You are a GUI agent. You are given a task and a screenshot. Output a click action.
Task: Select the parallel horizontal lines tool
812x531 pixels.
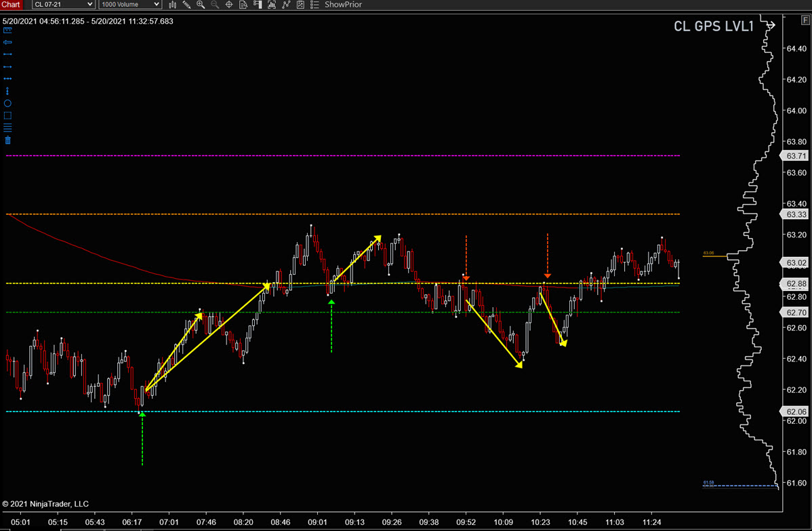tap(7, 127)
